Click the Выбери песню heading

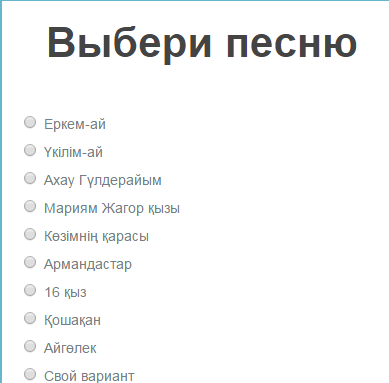point(202,44)
